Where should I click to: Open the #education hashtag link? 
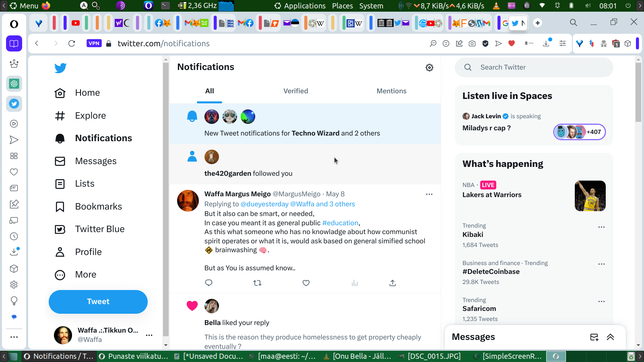tap(340, 223)
